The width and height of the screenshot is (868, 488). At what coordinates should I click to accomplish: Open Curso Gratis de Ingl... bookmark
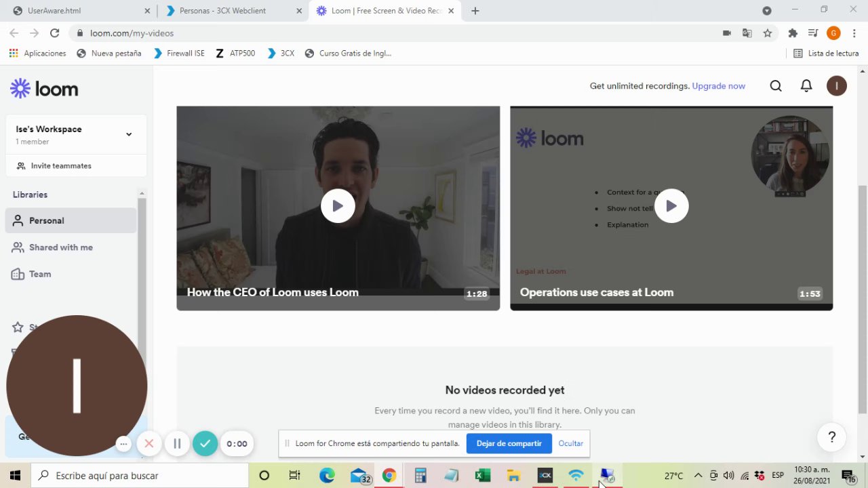(348, 54)
